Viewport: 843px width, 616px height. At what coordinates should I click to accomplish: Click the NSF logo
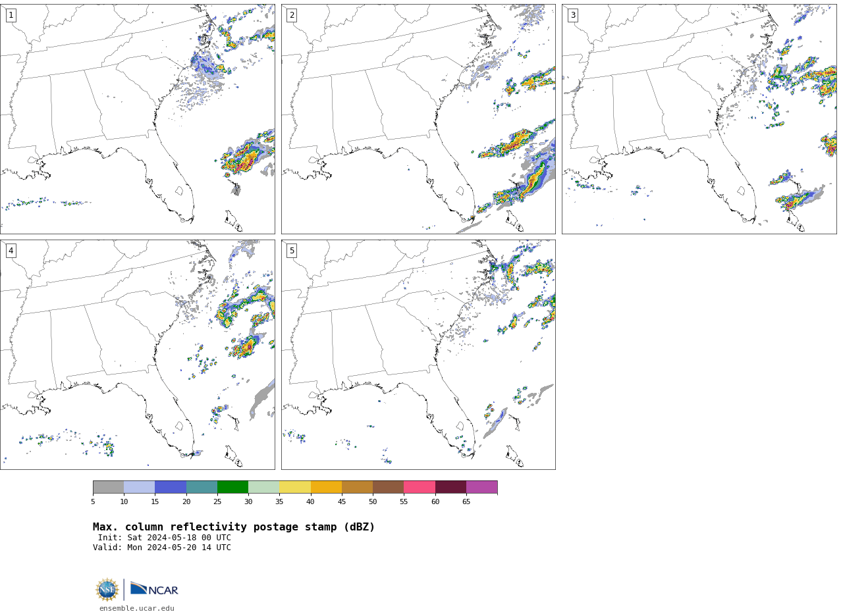107,590
